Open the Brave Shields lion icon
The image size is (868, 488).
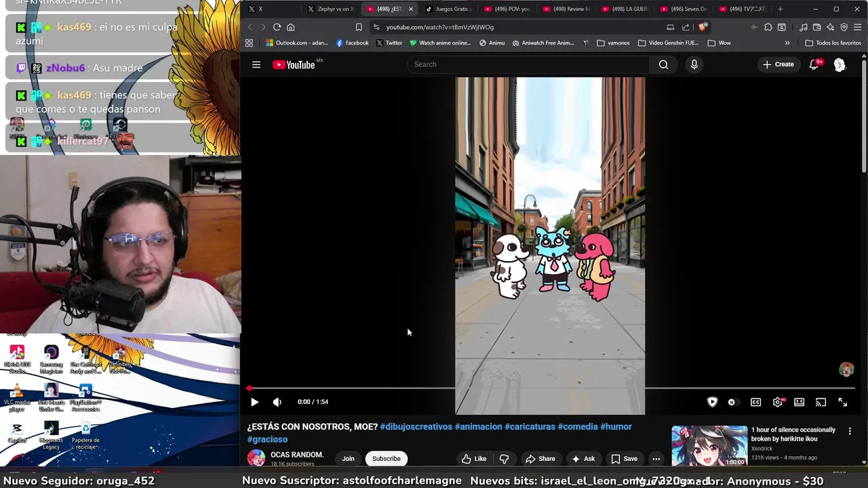(702, 27)
